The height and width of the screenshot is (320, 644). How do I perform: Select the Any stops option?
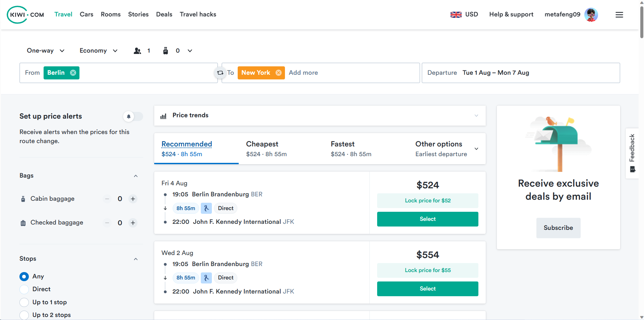point(24,276)
